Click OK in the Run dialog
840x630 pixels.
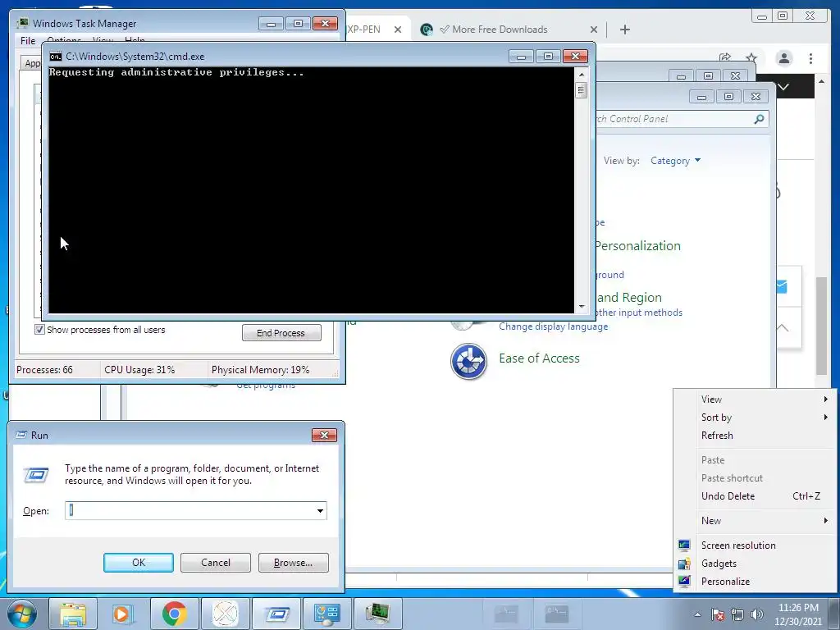[138, 563]
